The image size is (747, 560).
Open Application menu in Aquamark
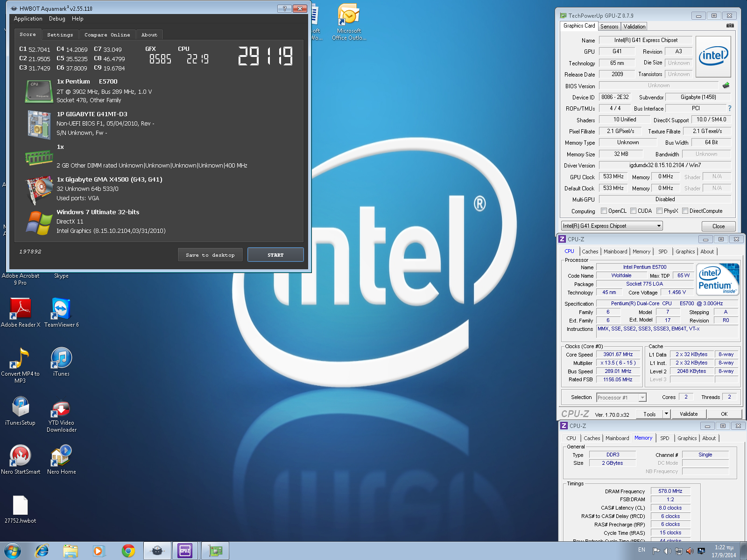click(28, 19)
